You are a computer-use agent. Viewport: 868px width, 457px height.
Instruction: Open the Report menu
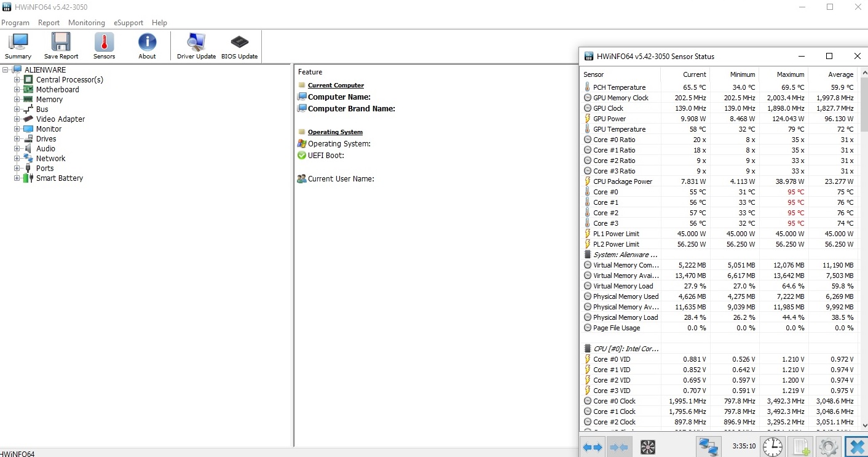point(49,23)
